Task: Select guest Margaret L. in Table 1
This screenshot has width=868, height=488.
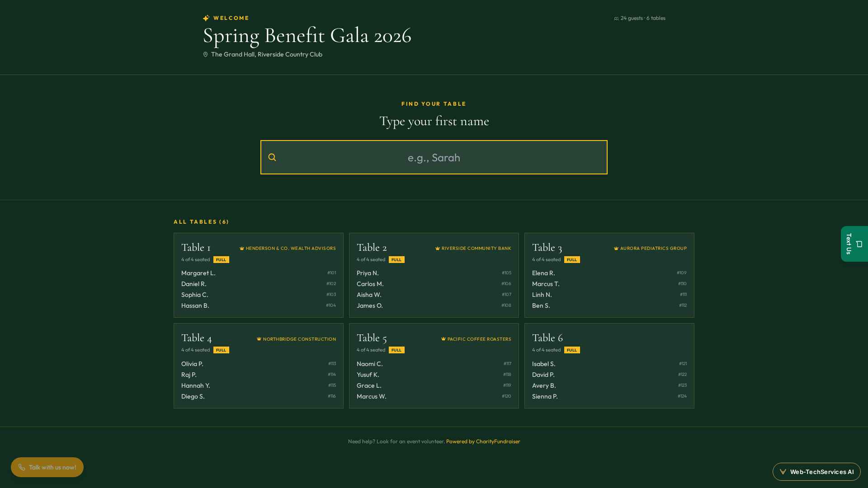Action: pyautogui.click(x=259, y=273)
